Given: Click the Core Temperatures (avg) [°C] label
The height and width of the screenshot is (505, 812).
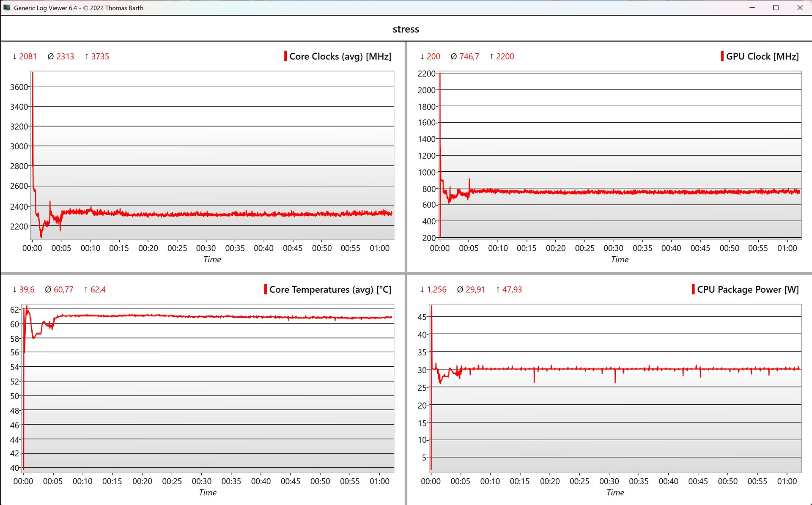Looking at the screenshot, I should click(330, 289).
